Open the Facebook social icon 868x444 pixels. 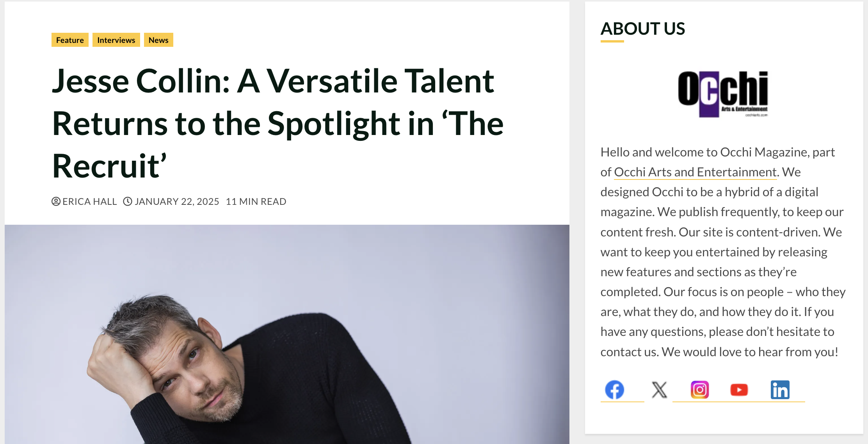pyautogui.click(x=614, y=390)
